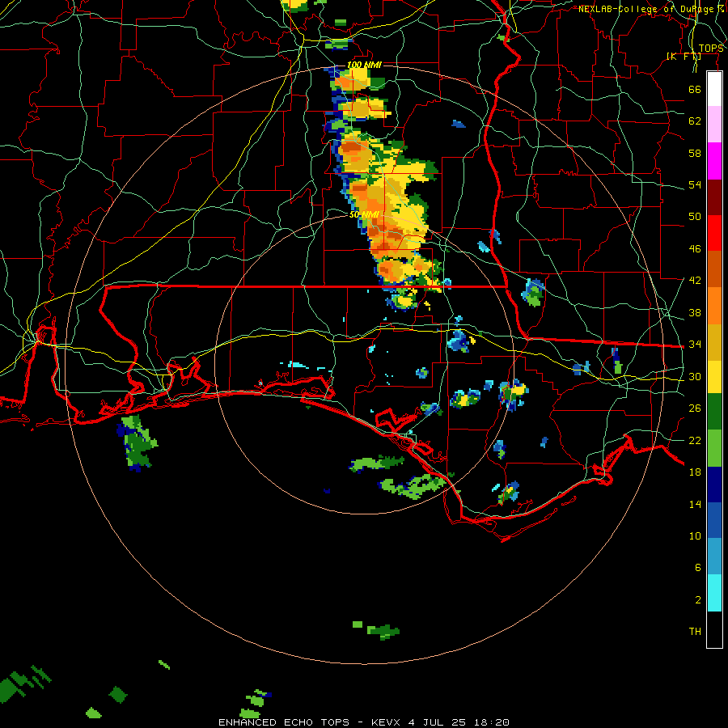This screenshot has height=728, width=728.
Task: Click the legend value 42
Action: tap(695, 281)
